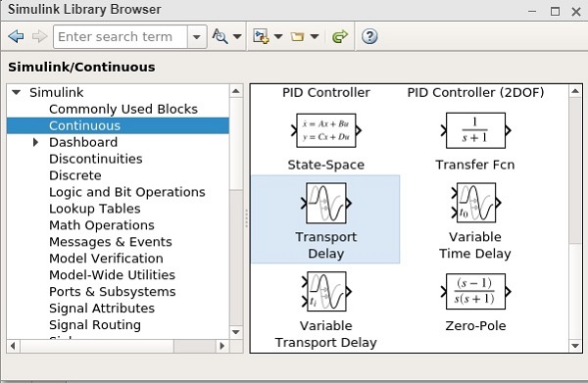Click the PID Controller (2DOF) label
The image size is (588, 383).
(x=475, y=92)
